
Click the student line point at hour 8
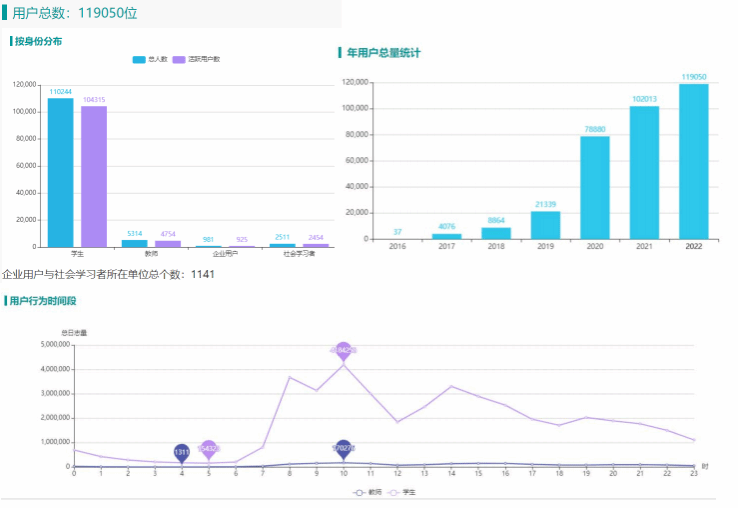click(289, 377)
